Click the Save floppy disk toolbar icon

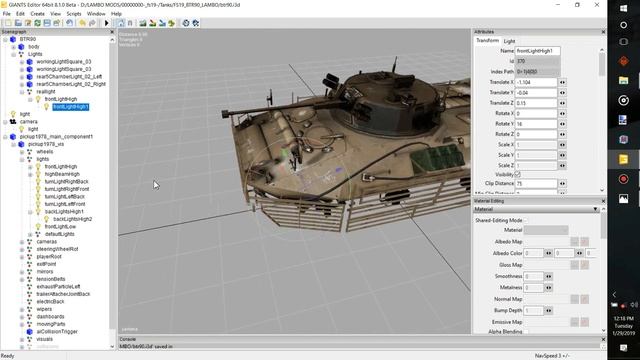pos(47,23)
